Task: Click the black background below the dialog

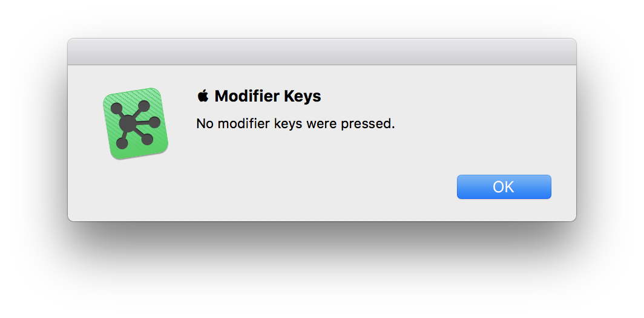Action: pos(321,272)
